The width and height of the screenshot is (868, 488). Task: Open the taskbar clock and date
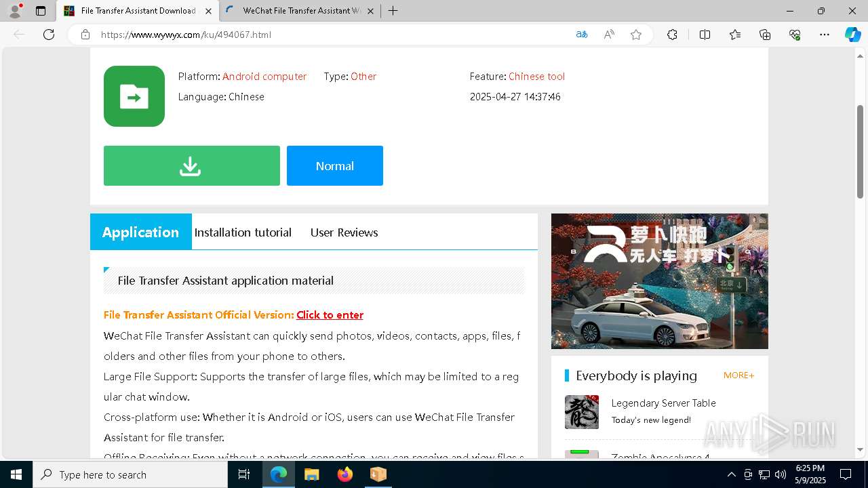click(810, 474)
